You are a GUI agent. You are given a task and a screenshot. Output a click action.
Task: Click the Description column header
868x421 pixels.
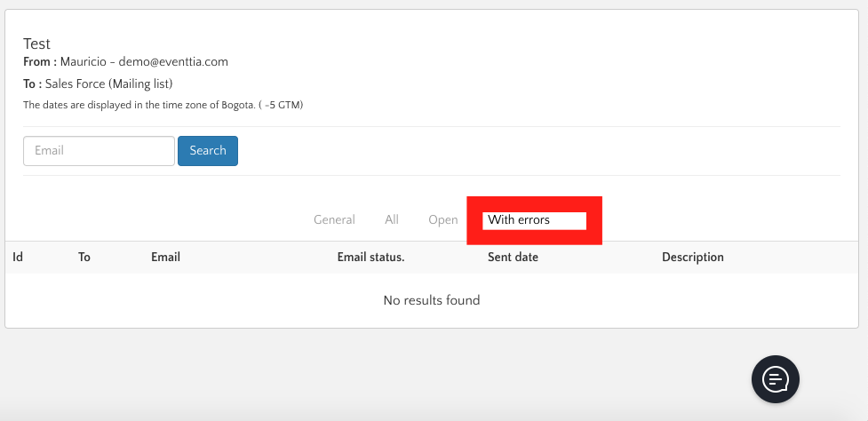[692, 258]
